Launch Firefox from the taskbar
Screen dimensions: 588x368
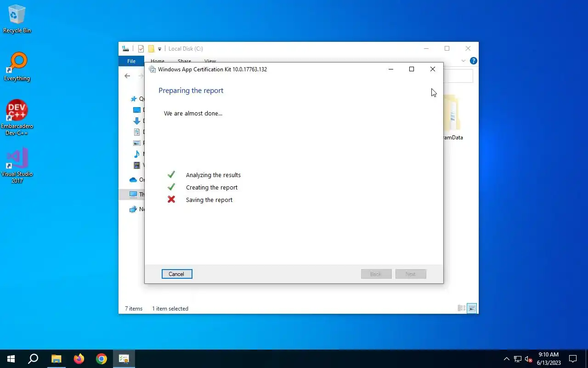(x=79, y=359)
